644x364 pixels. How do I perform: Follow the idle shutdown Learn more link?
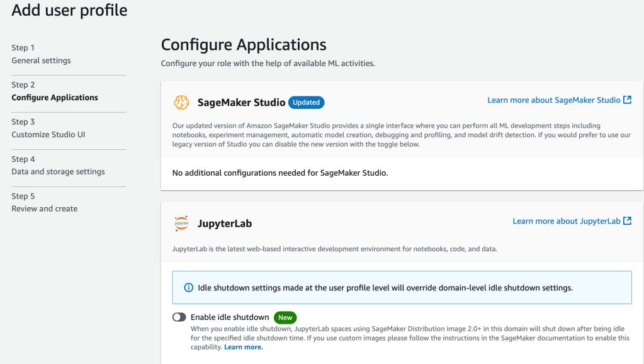tap(243, 347)
